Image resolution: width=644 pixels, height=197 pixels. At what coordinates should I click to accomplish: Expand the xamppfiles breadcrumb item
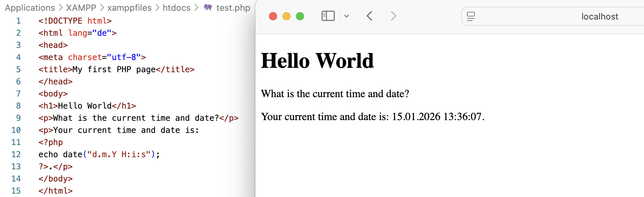point(129,8)
